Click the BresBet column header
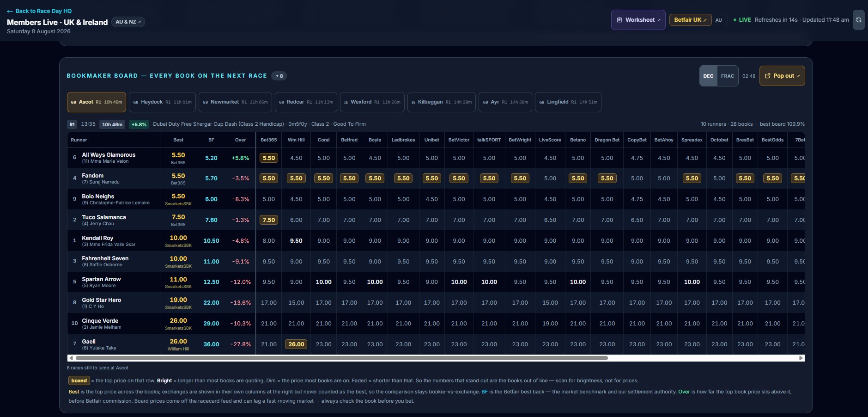The width and height of the screenshot is (868, 417). (x=745, y=140)
